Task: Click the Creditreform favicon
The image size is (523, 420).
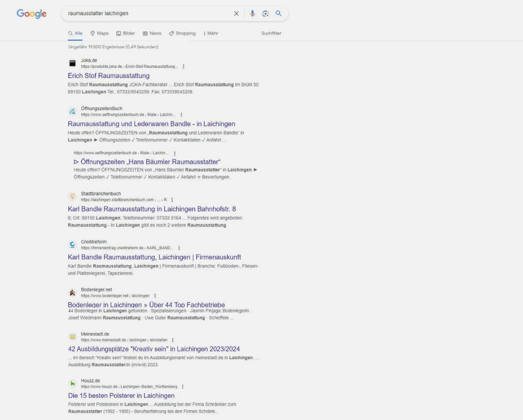Action: coord(72,244)
